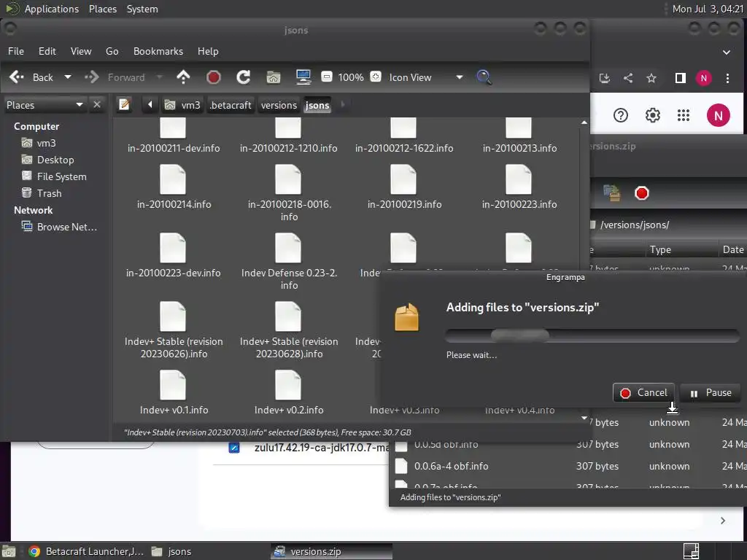Select the .betacraft path breadcrumb
747x560 pixels.
231,105
